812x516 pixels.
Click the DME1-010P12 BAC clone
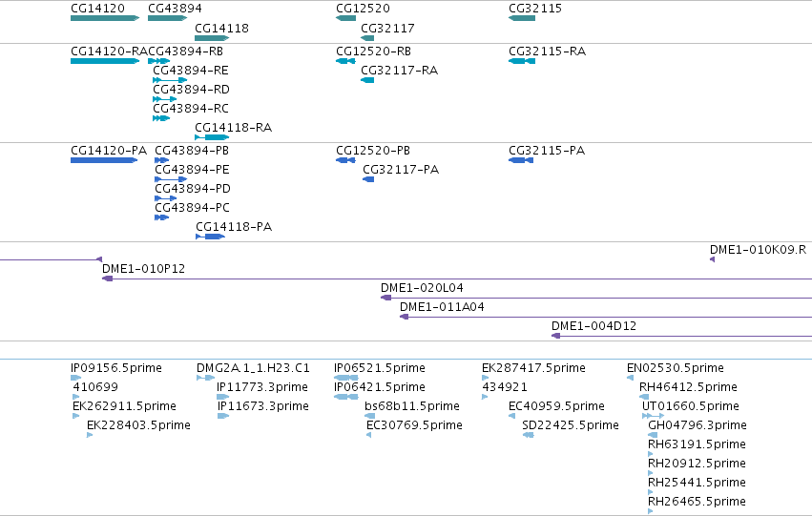pyautogui.click(x=457, y=279)
